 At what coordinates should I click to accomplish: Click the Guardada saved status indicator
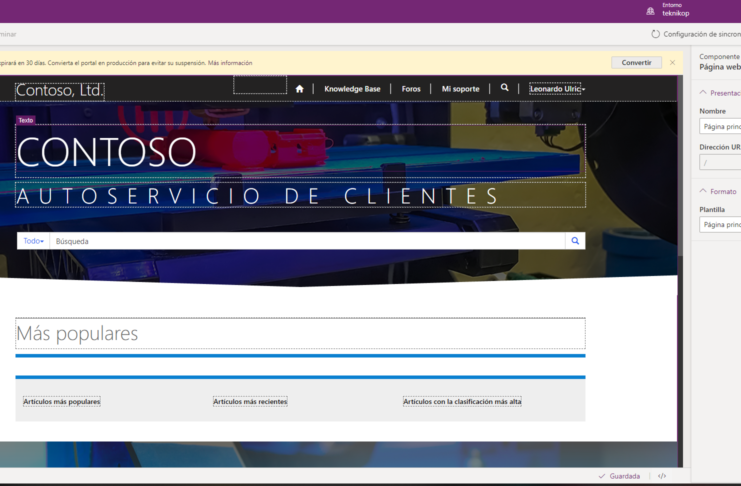pos(619,476)
